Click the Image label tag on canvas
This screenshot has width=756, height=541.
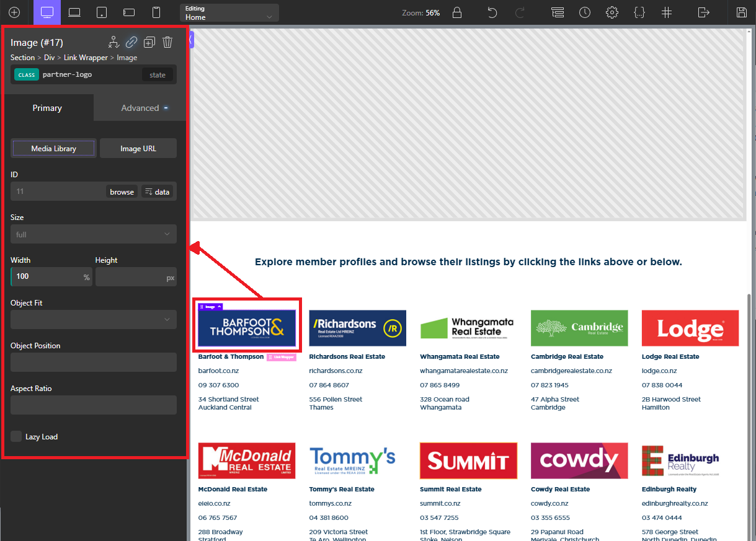[210, 307]
